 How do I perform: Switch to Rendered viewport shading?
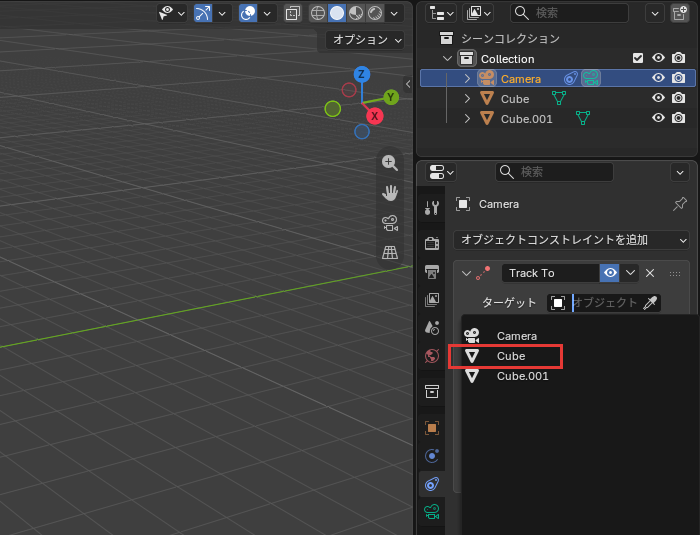click(375, 13)
